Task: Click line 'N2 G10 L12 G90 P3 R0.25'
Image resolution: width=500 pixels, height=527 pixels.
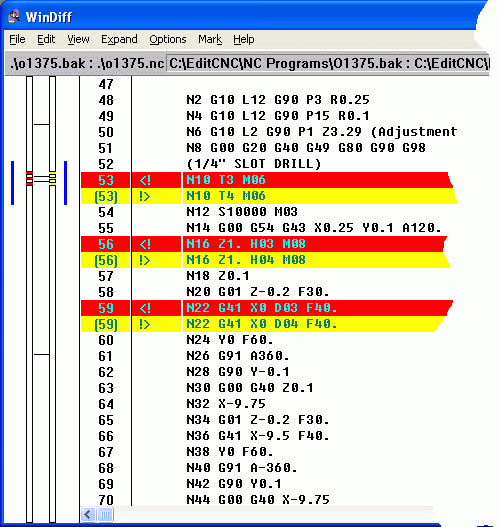Action: [x=278, y=100]
